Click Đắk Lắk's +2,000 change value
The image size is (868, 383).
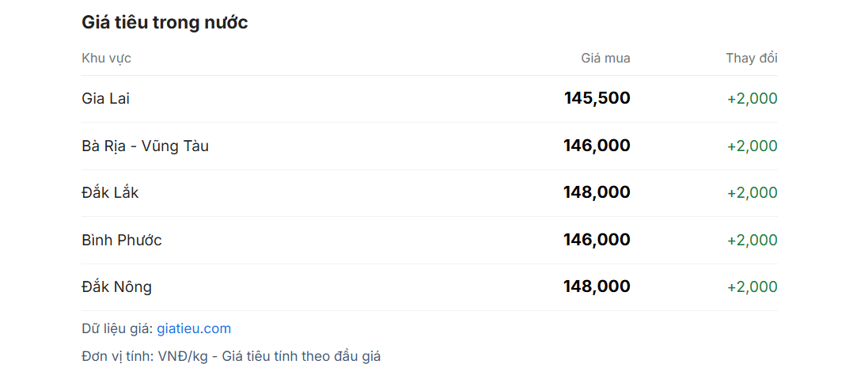(x=752, y=193)
